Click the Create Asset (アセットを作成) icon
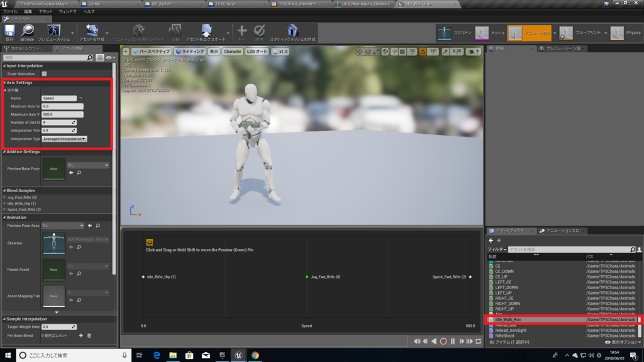This screenshot has height=362, width=644. [92, 30]
